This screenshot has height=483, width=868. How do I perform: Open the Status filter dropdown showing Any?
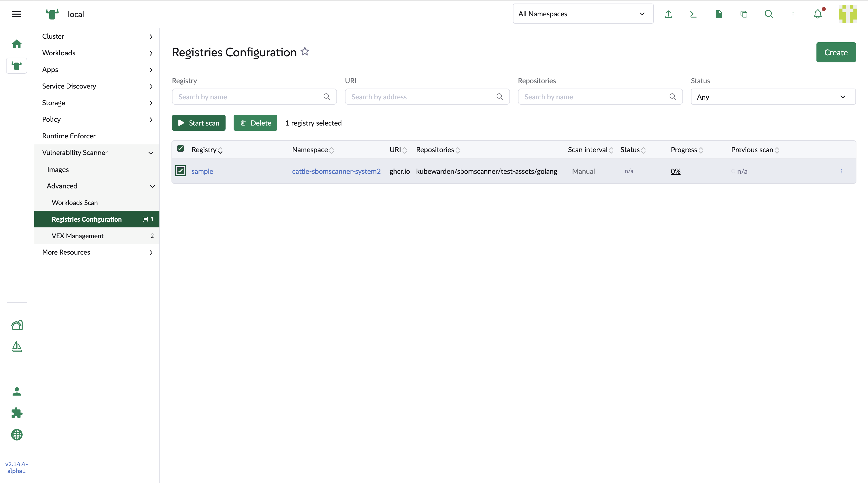773,97
